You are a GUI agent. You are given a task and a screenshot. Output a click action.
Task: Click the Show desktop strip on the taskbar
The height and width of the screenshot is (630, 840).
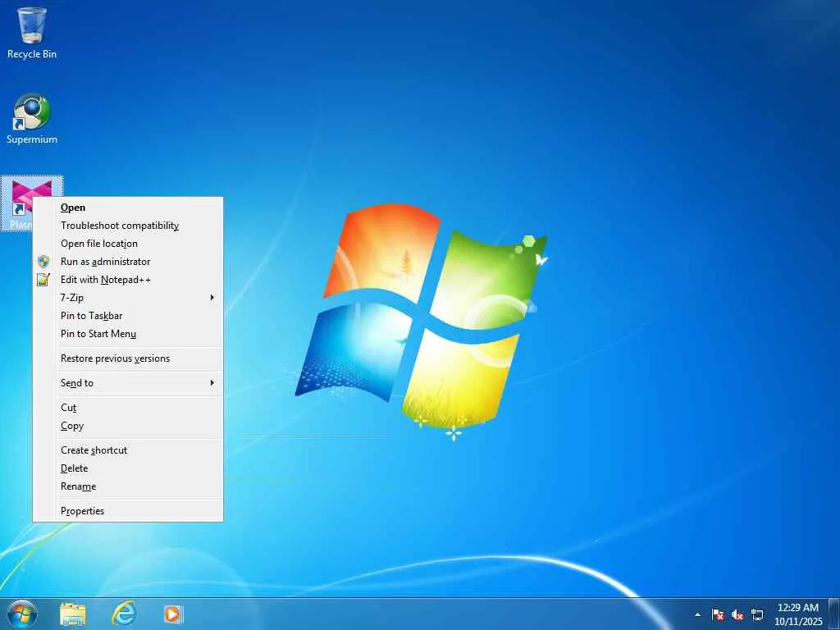pyautogui.click(x=834, y=614)
